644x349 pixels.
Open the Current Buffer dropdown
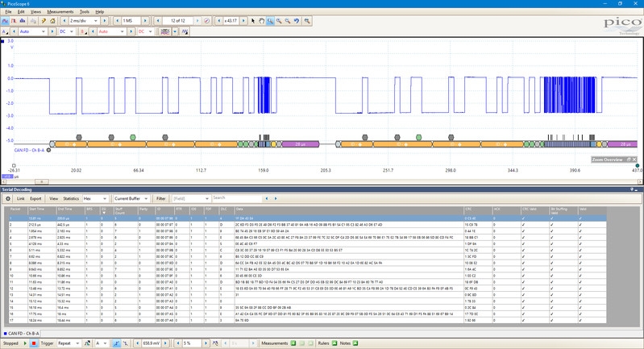point(131,198)
